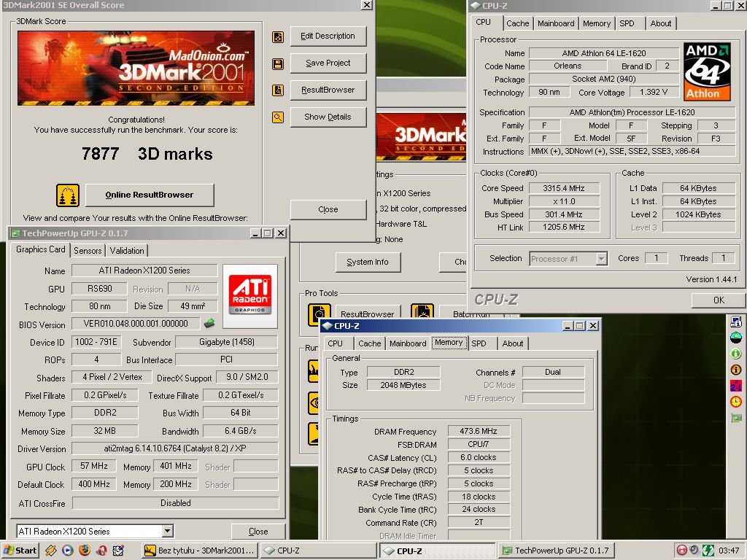Click the GPU-Z Name field ATI Radeon X1200
747x560 pixels.
144,271
